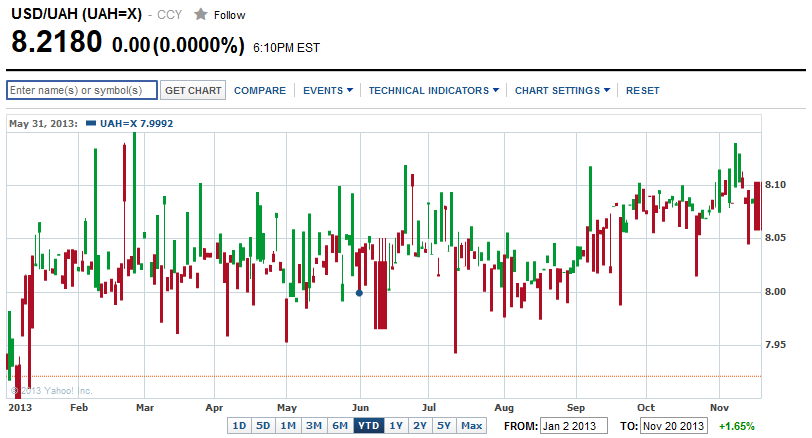The image size is (812, 438).
Task: Click the May 31, 2013 date label
Action: tap(44, 123)
